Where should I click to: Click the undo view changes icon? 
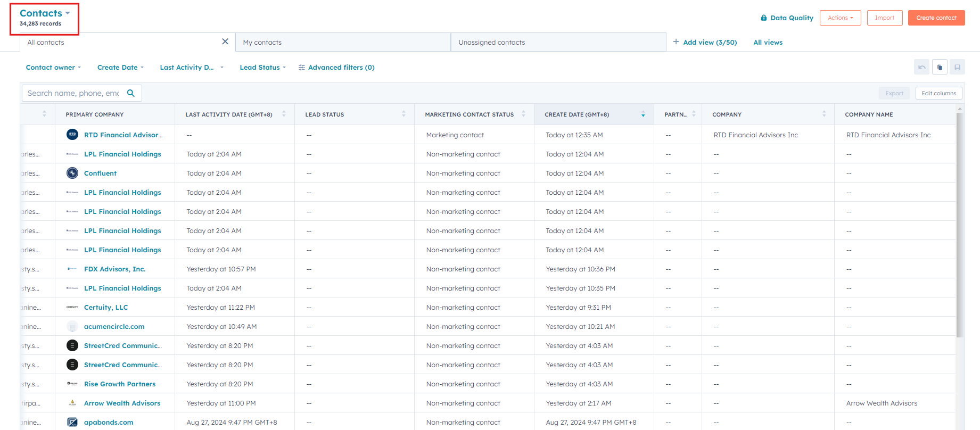pos(921,67)
